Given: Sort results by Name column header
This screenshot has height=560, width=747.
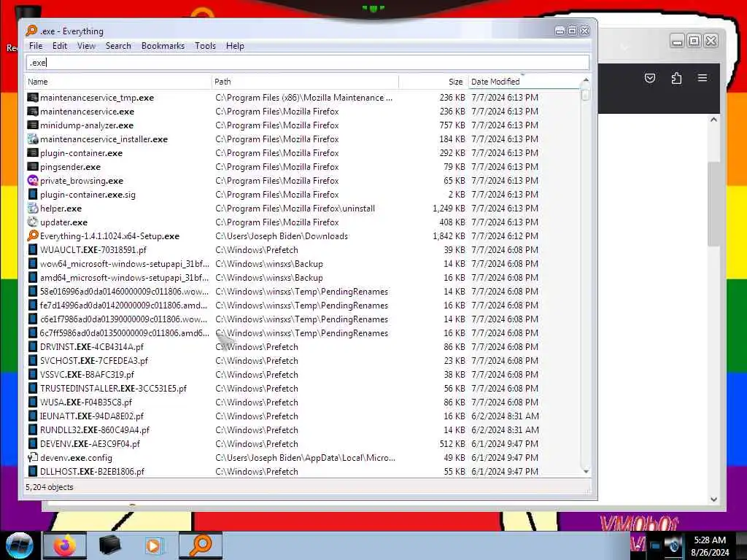Looking at the screenshot, I should (118, 82).
